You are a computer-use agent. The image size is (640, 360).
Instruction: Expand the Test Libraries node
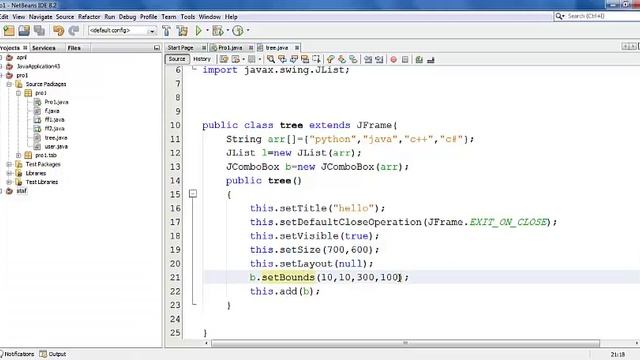point(9,182)
